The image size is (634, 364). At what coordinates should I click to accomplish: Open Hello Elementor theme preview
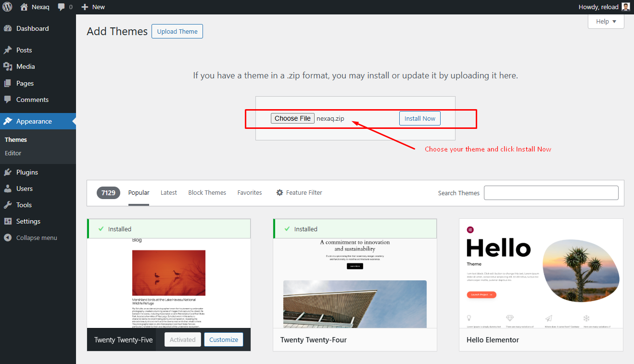541,273
